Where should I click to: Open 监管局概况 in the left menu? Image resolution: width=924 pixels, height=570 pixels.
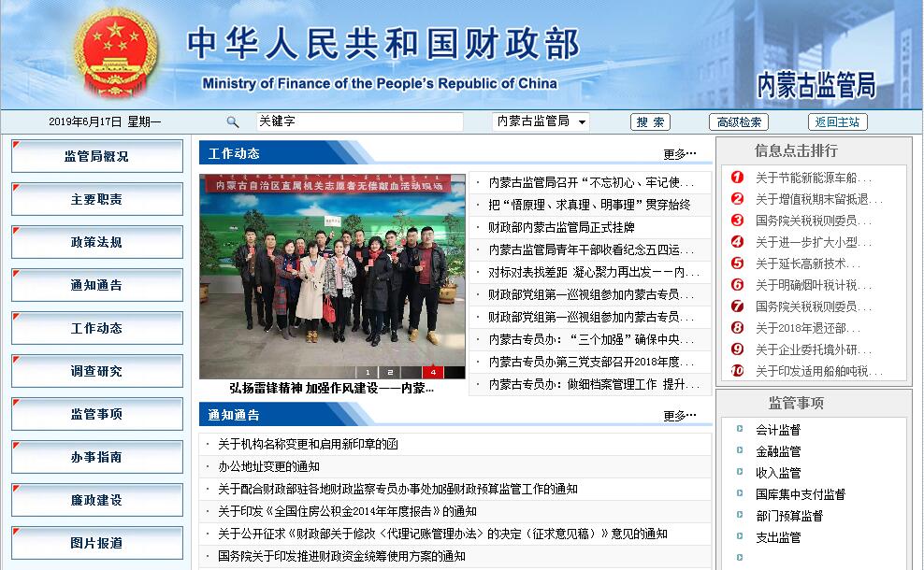click(x=96, y=157)
